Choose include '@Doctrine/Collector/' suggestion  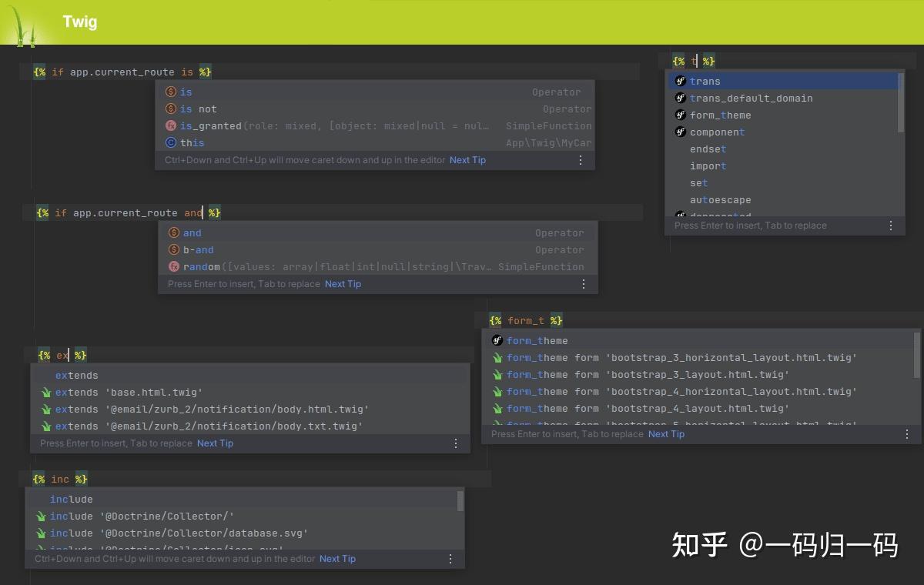(x=242, y=516)
